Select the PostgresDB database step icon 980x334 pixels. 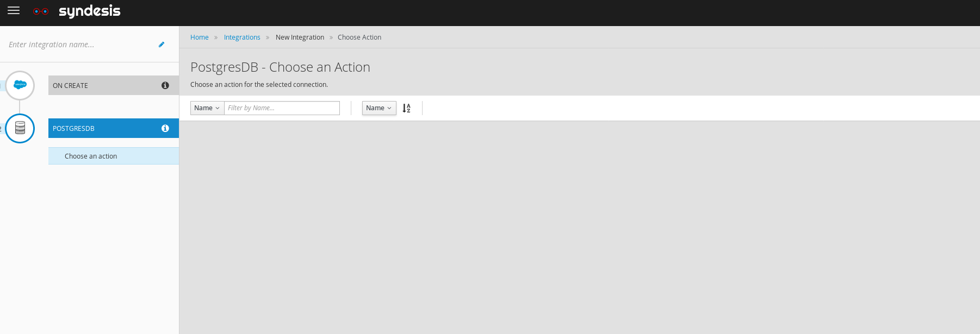tap(20, 128)
